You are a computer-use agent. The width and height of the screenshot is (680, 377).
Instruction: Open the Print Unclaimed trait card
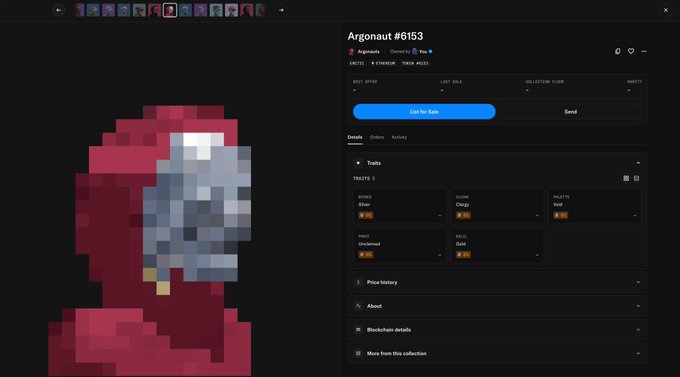399,246
